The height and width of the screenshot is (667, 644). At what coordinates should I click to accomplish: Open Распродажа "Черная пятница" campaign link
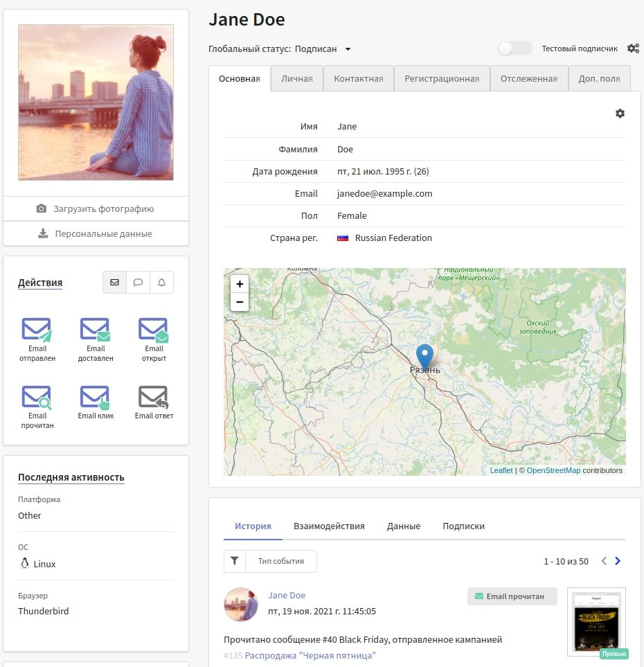click(x=310, y=655)
